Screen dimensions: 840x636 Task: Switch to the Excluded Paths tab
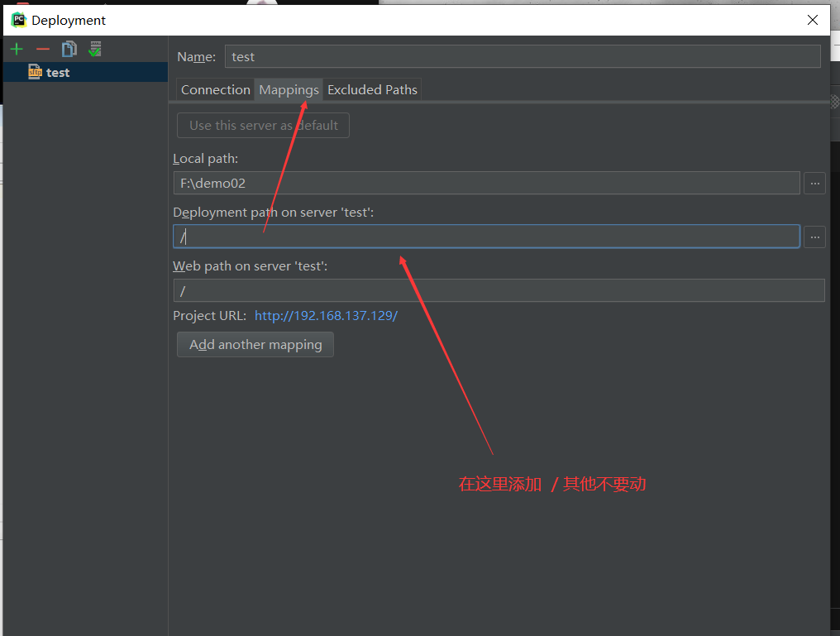[372, 89]
